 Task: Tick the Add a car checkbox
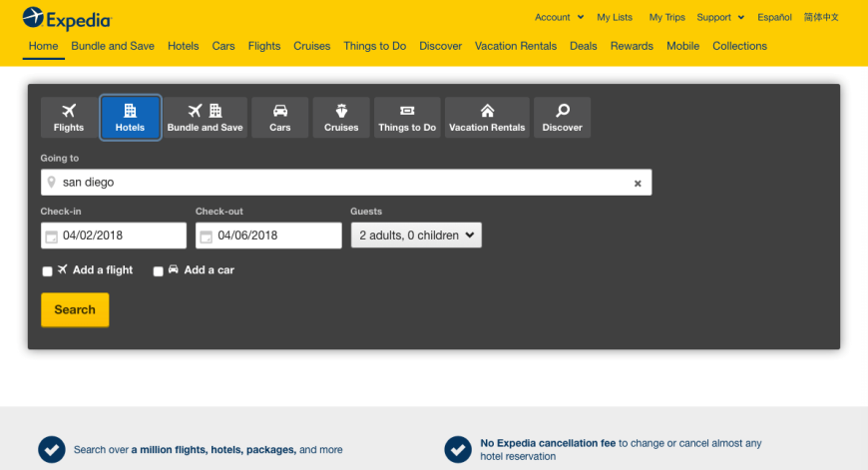[x=158, y=271]
